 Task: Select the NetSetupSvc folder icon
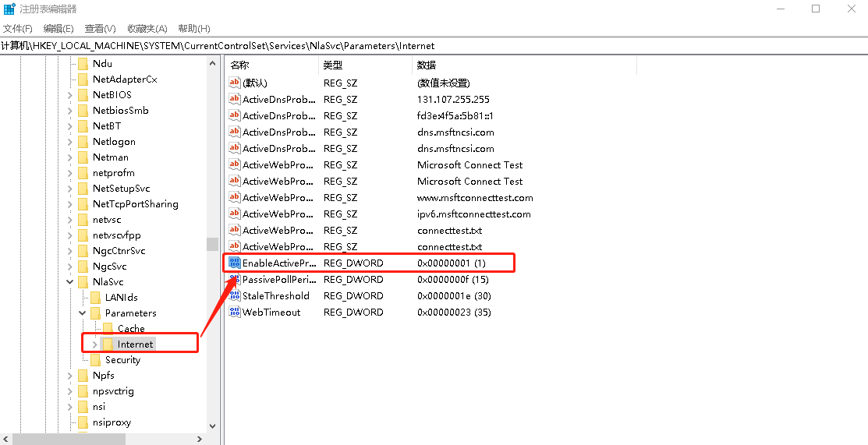coord(83,188)
